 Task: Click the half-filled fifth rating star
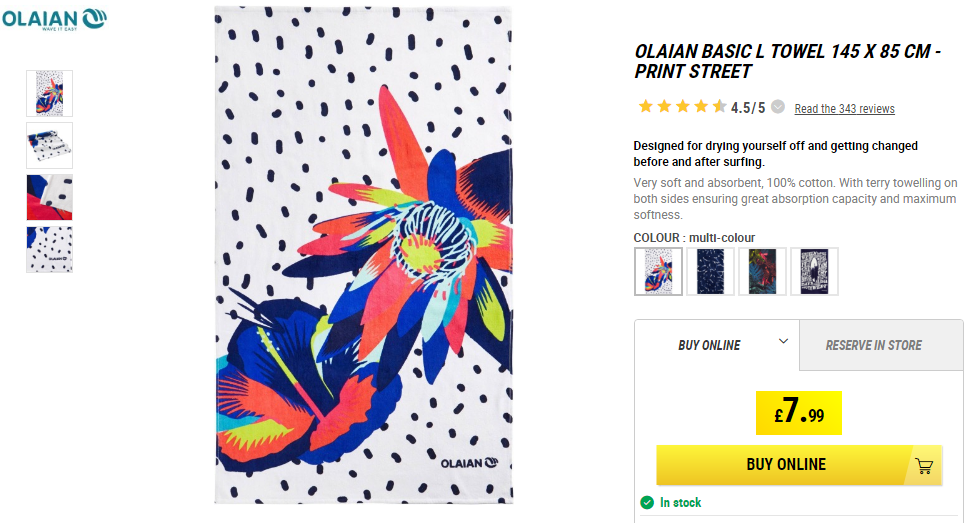pos(719,106)
